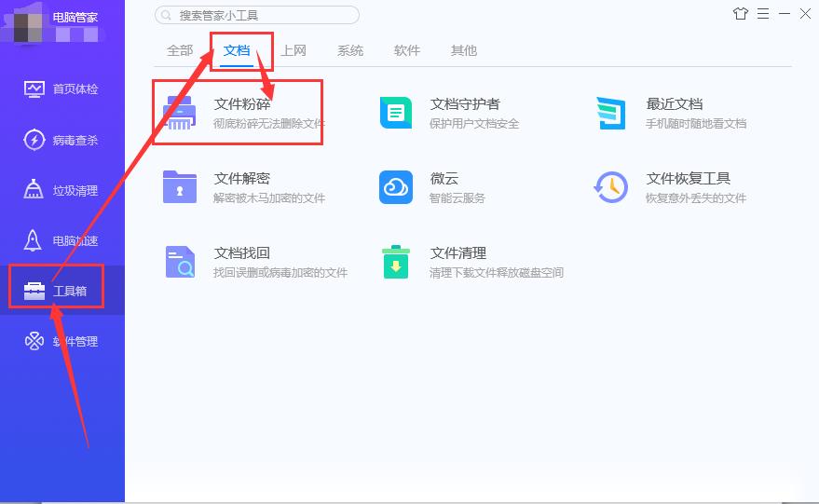
Task: Switch to the 其他 tab
Action: (464, 50)
